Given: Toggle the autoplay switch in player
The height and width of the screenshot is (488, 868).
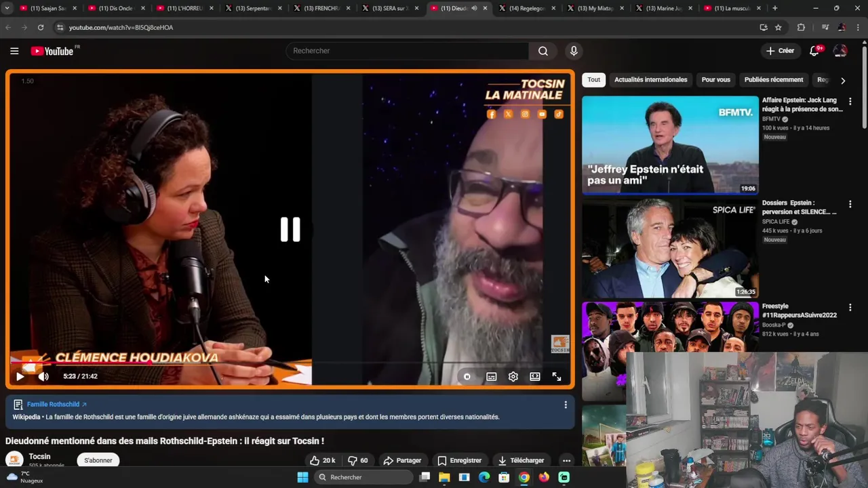Looking at the screenshot, I should point(467,376).
